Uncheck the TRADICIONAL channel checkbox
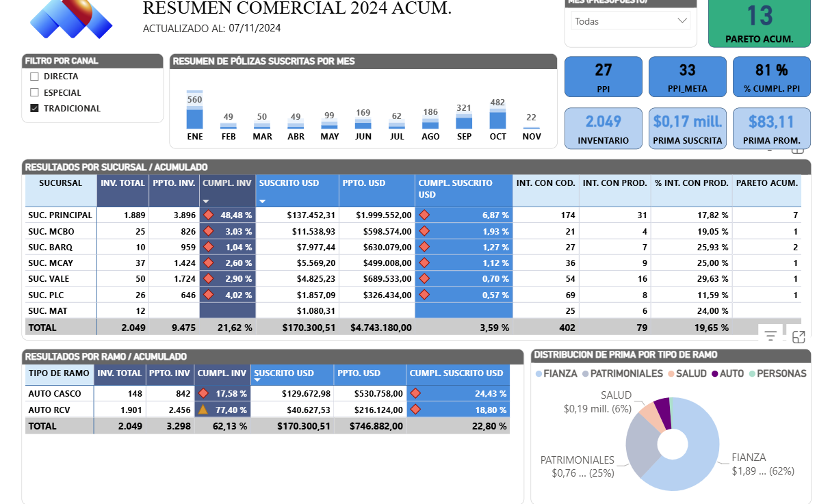817x504 pixels. 35,108
